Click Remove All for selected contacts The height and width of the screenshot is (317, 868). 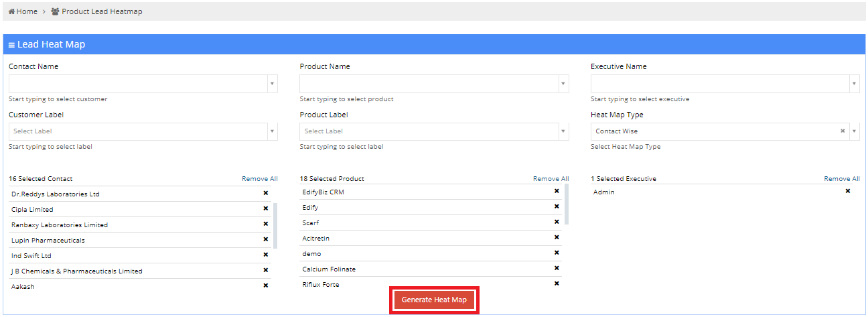[259, 179]
